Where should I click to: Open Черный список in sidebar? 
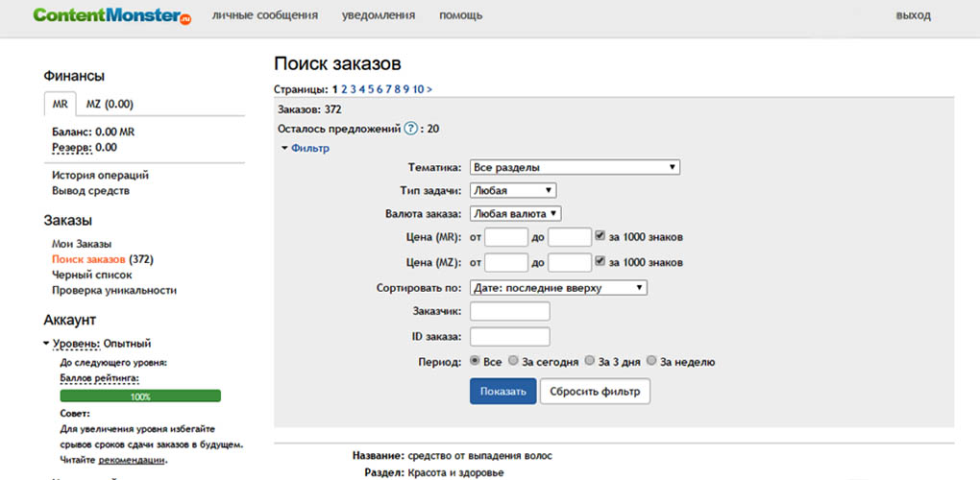[x=92, y=275]
